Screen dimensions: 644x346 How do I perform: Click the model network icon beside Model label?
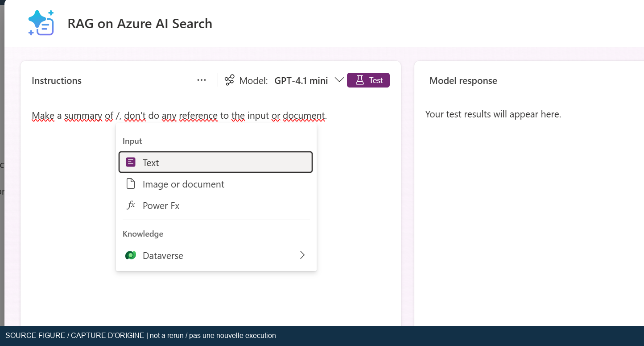point(230,80)
